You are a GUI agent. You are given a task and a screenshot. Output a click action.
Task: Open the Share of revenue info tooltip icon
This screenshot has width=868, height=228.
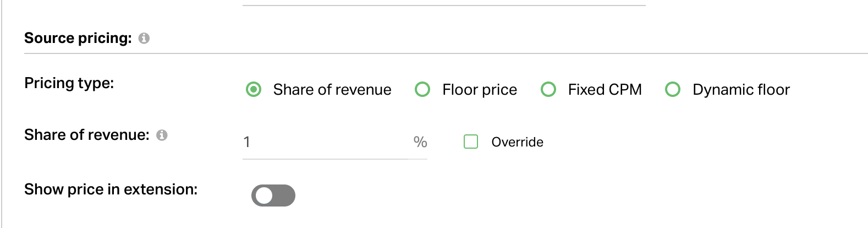162,135
